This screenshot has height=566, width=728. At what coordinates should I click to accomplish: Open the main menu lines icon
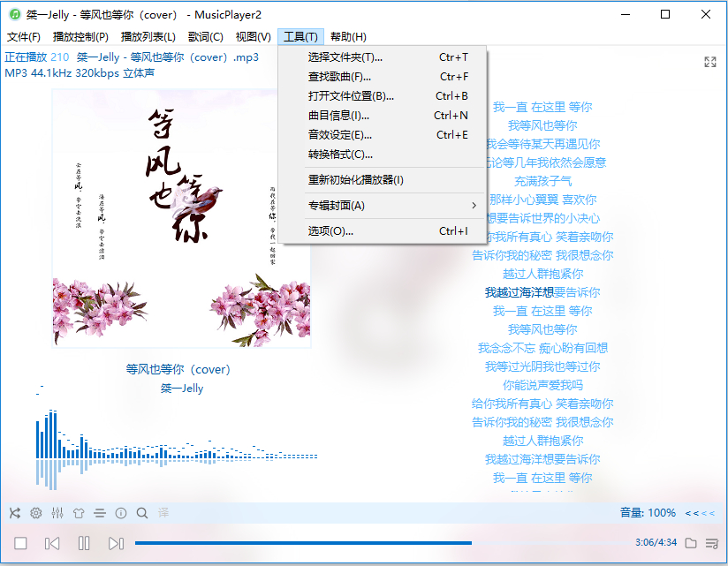pos(99,513)
